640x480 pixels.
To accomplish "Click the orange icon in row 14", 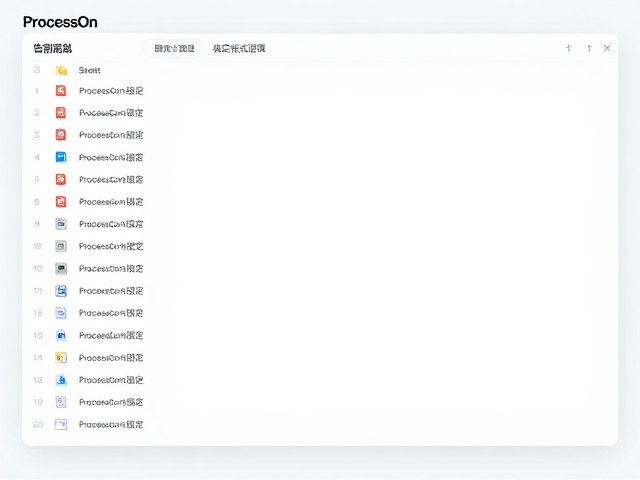I will [x=61, y=358].
